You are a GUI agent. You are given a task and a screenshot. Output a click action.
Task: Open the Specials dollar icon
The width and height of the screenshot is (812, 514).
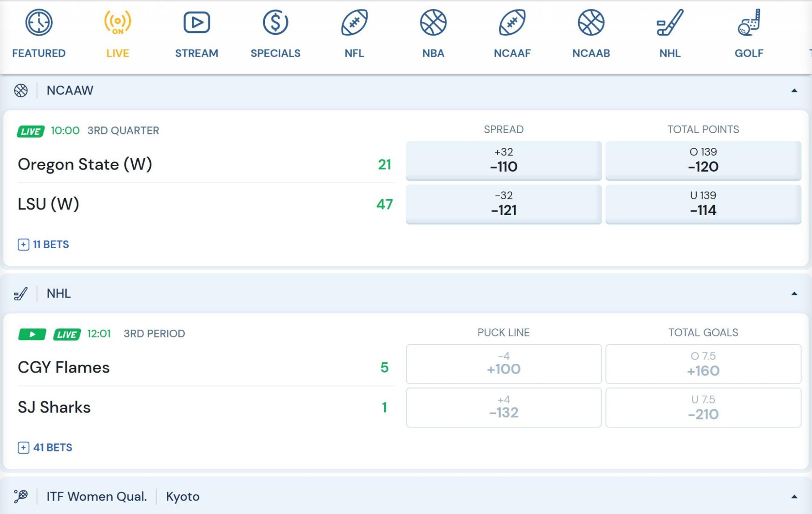(275, 22)
